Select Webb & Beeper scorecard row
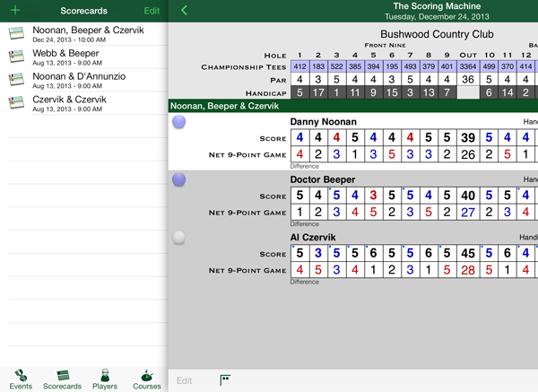 pyautogui.click(x=84, y=57)
